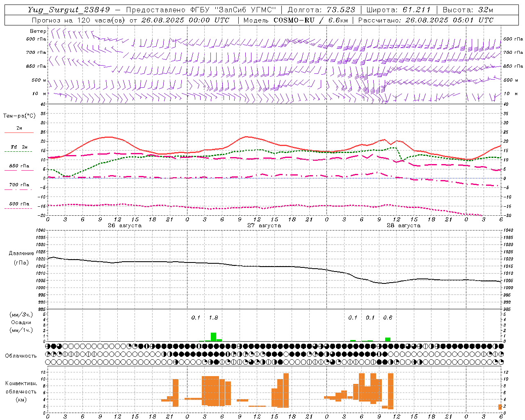Click the Модель COSMO-RU / 6.6км label
Viewport: 525px width, 420px height.
pos(295,20)
